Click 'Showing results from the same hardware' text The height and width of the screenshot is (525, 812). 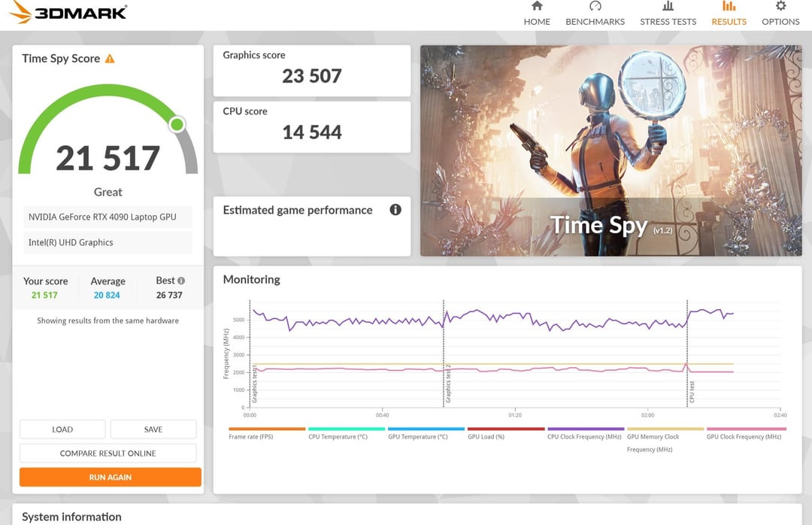pos(108,321)
